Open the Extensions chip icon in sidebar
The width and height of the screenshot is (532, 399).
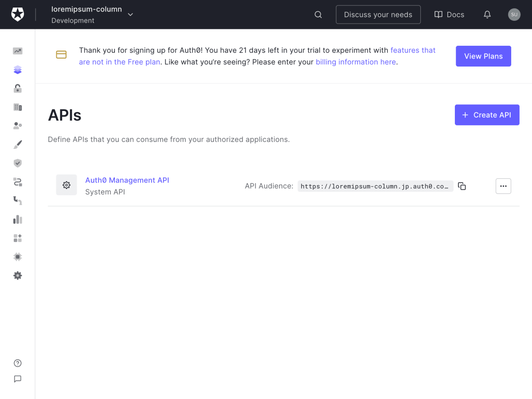coord(18,257)
